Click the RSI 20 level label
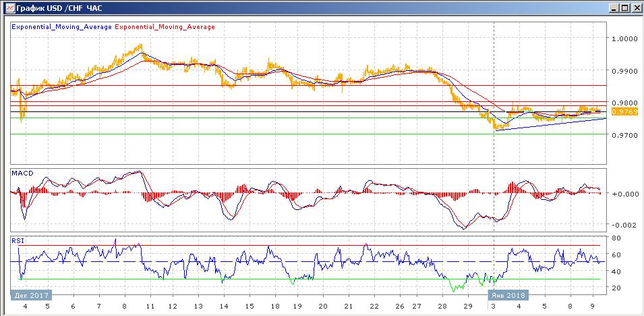This screenshot has width=644, height=316. (616, 288)
